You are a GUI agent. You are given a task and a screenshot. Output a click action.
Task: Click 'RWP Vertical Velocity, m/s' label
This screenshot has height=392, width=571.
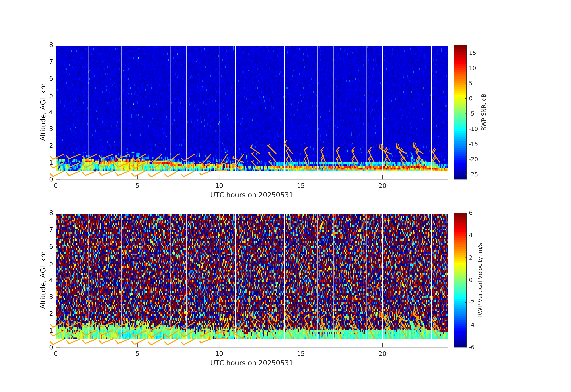click(x=480, y=280)
